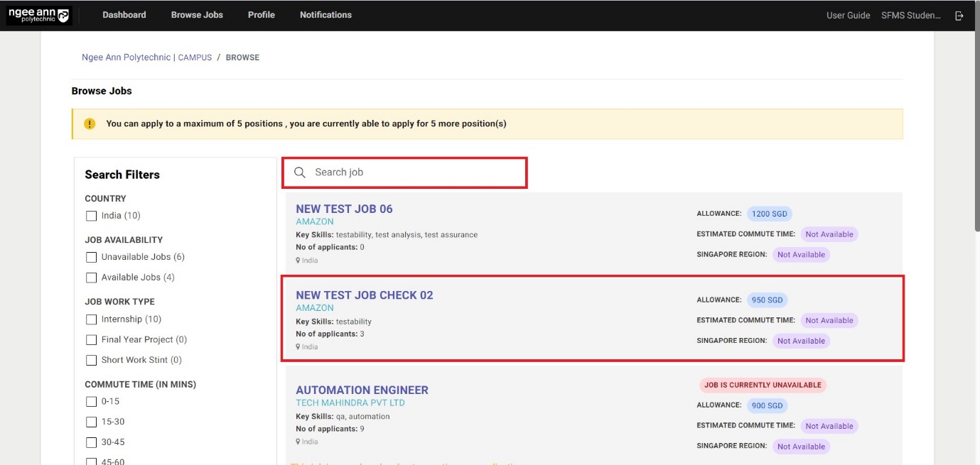Open the AUTOMATION ENGINEER job title

pyautogui.click(x=362, y=390)
